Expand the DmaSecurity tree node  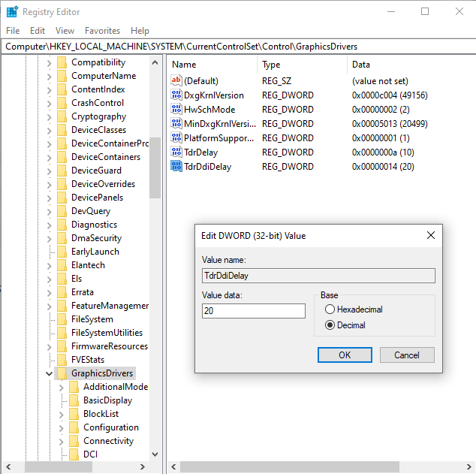pos(50,239)
